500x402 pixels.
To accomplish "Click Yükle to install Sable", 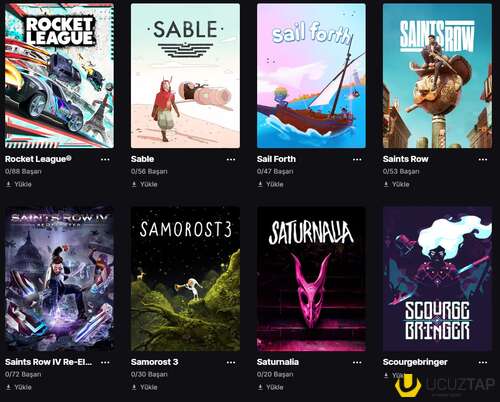I will coord(144,184).
